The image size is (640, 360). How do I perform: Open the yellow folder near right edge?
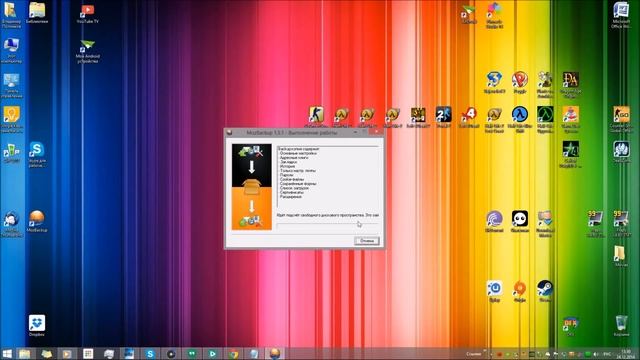621,256
